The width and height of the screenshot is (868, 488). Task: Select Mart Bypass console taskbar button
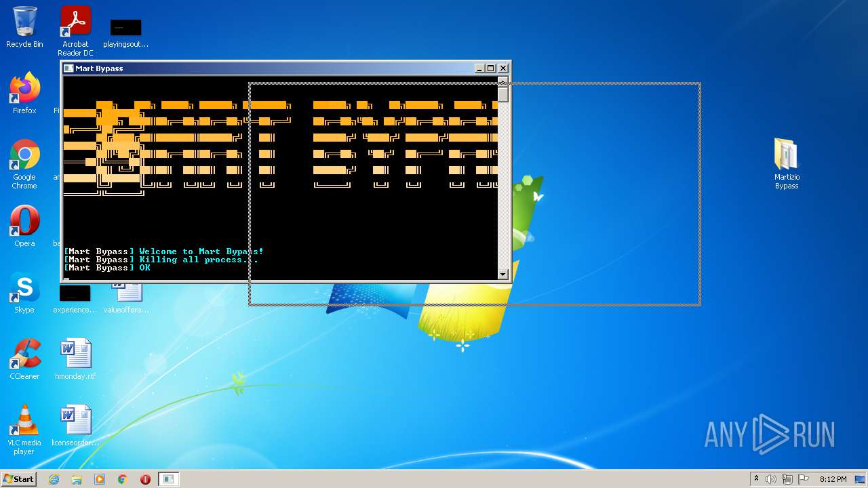(168, 479)
